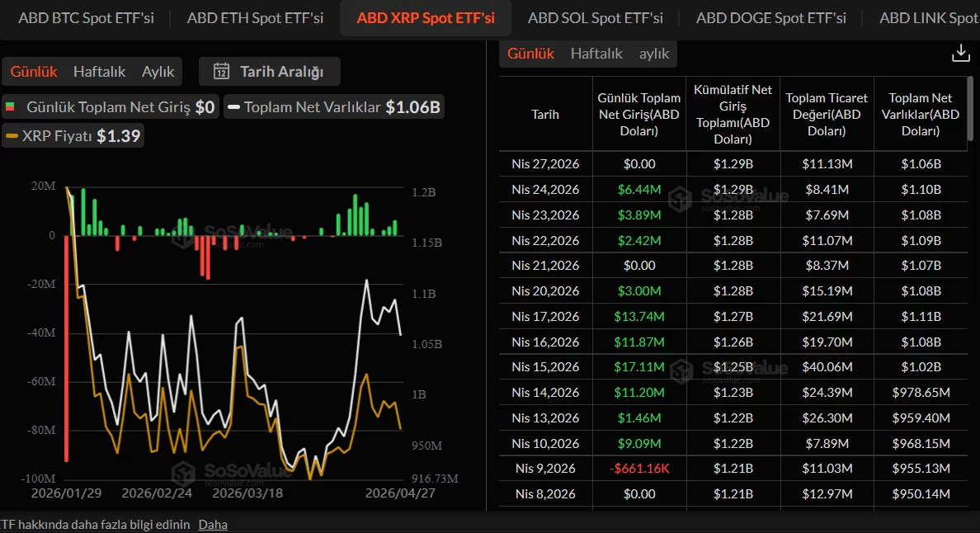Click the Nis 15,2026 table row

pyautogui.click(x=733, y=367)
